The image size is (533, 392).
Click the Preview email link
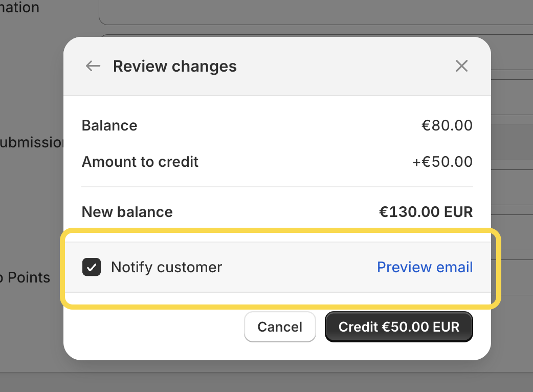(425, 267)
